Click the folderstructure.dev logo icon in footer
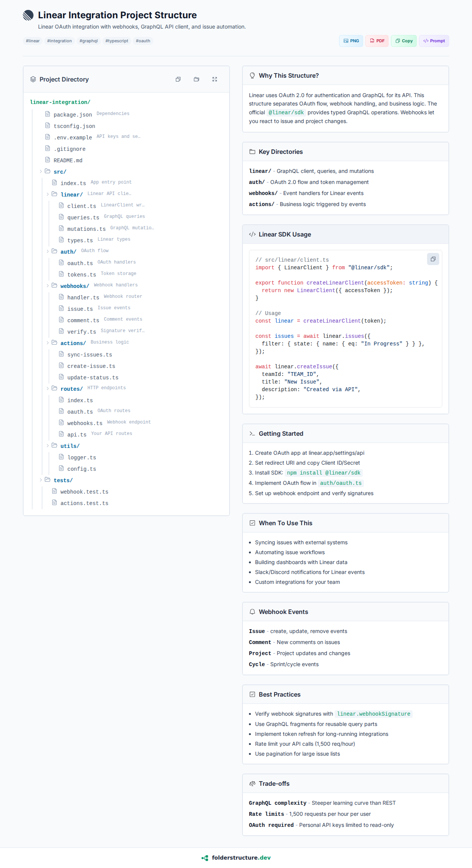 click(205, 858)
